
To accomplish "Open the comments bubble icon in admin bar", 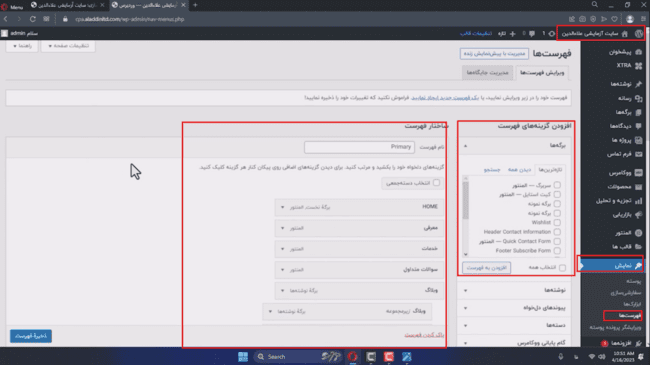I will click(531, 34).
